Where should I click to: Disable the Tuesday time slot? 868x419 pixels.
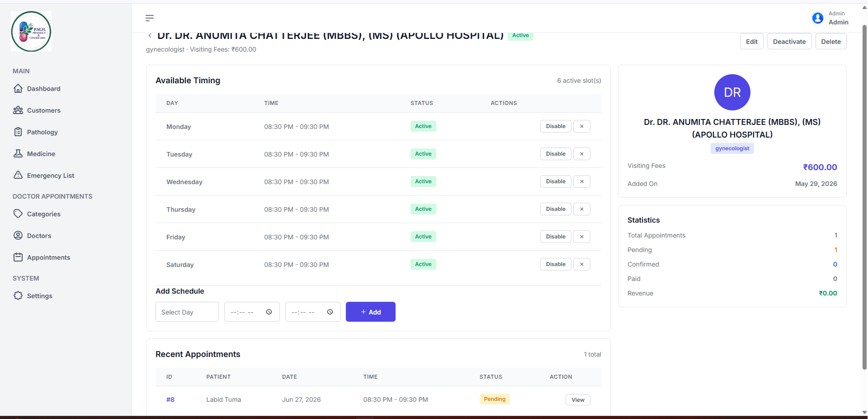[x=556, y=154]
